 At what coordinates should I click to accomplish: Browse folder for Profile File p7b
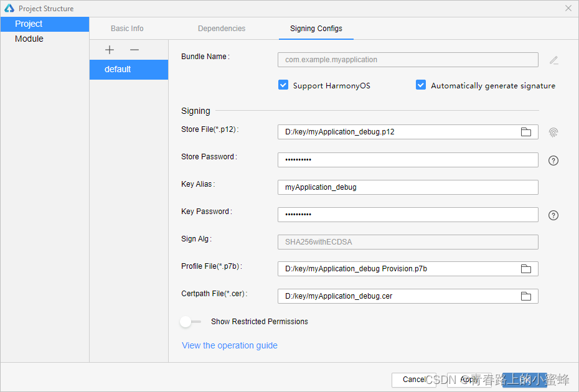coord(526,269)
